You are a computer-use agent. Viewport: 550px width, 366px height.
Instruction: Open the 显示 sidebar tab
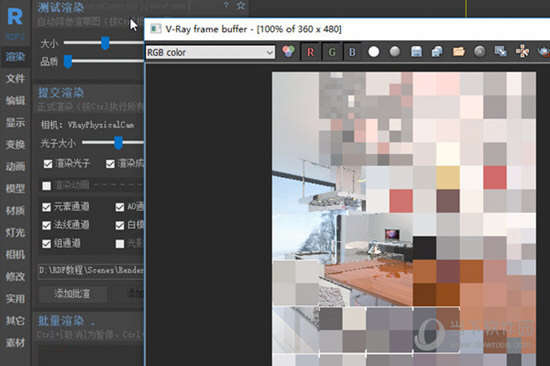pyautogui.click(x=15, y=122)
